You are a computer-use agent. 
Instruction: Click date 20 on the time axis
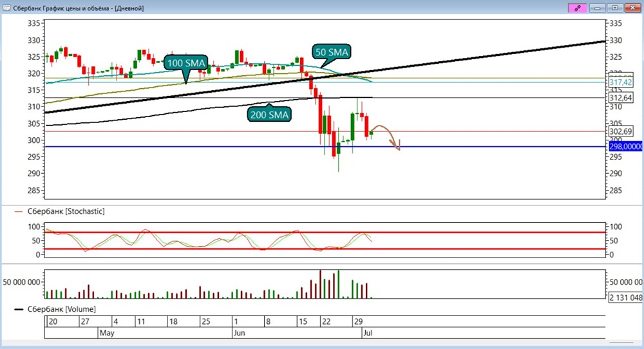(x=53, y=321)
